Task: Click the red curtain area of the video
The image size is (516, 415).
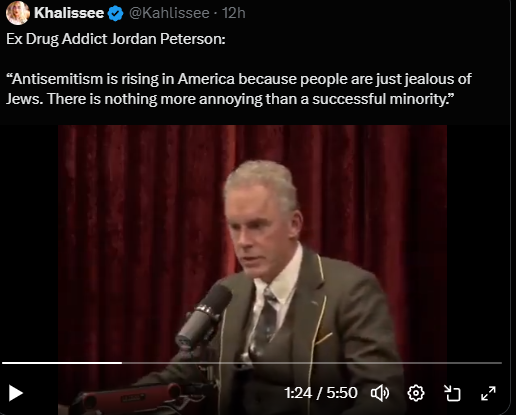Action: pos(133,200)
